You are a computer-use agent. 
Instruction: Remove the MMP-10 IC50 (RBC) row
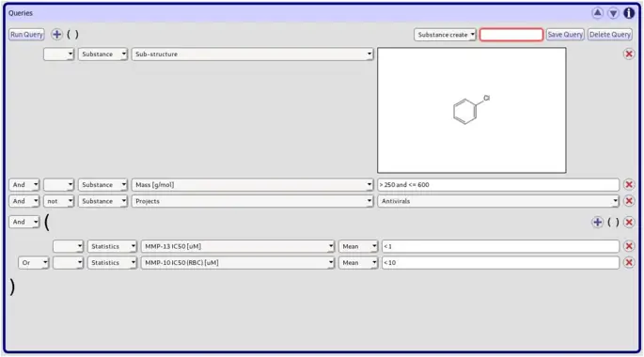[629, 263]
